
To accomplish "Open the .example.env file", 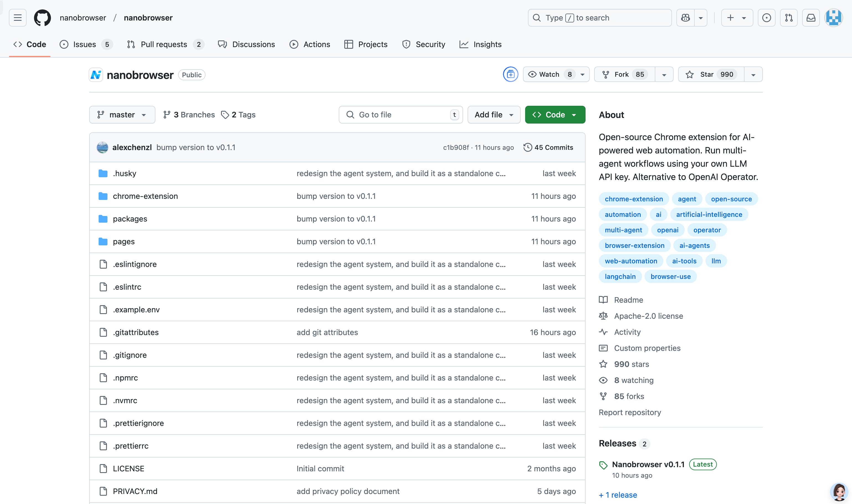I will [136, 310].
